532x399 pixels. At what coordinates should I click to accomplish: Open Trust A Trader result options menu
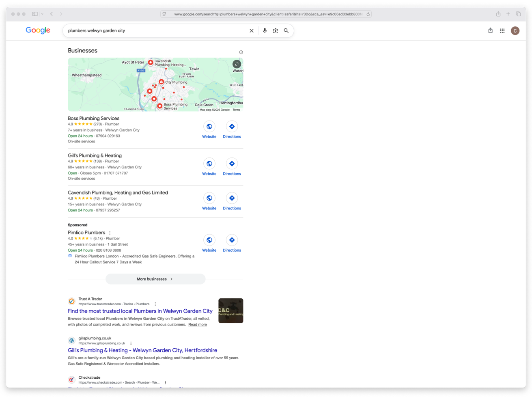pos(155,304)
